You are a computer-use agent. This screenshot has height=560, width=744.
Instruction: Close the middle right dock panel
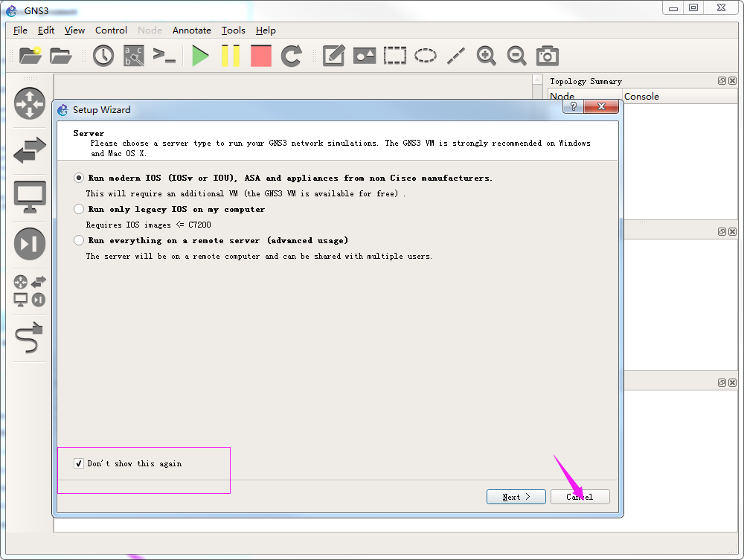pos(733,231)
